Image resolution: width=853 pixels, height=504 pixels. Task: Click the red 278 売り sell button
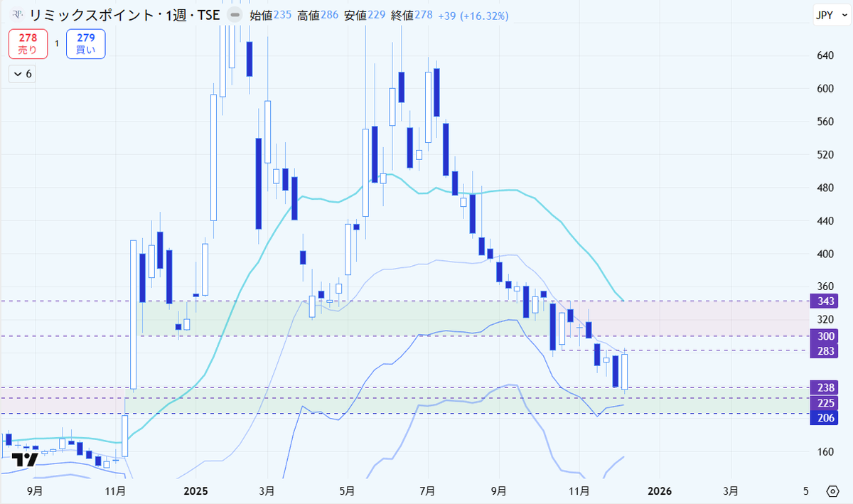click(x=28, y=43)
